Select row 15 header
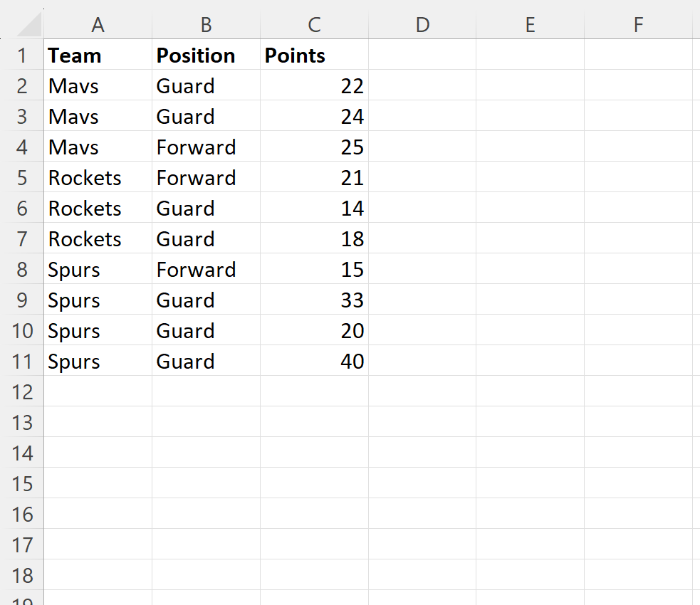This screenshot has height=605, width=700. coord(22,483)
